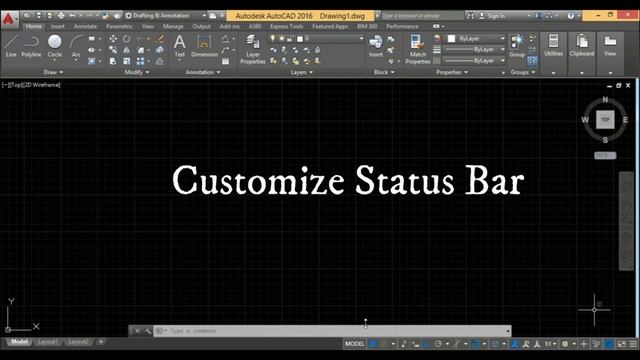Viewport: 640px width, 360px height.
Task: Click the TOP face of the ViewCube
Action: coord(605,120)
